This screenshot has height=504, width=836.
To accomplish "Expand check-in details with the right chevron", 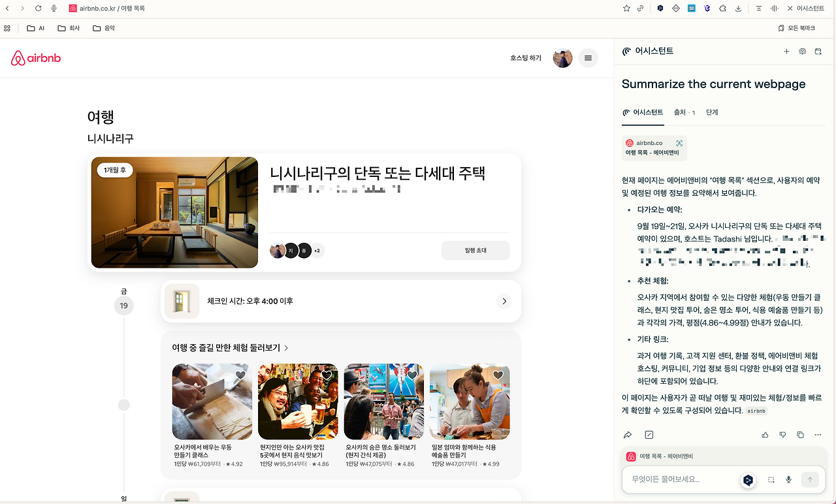I will (504, 301).
